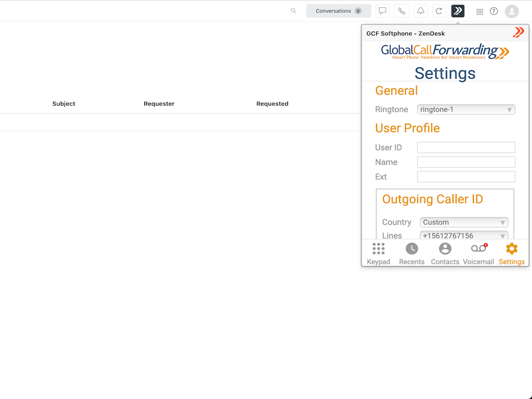This screenshot has height=399, width=532.
Task: Click the search magnifier icon
Action: coord(294,11)
